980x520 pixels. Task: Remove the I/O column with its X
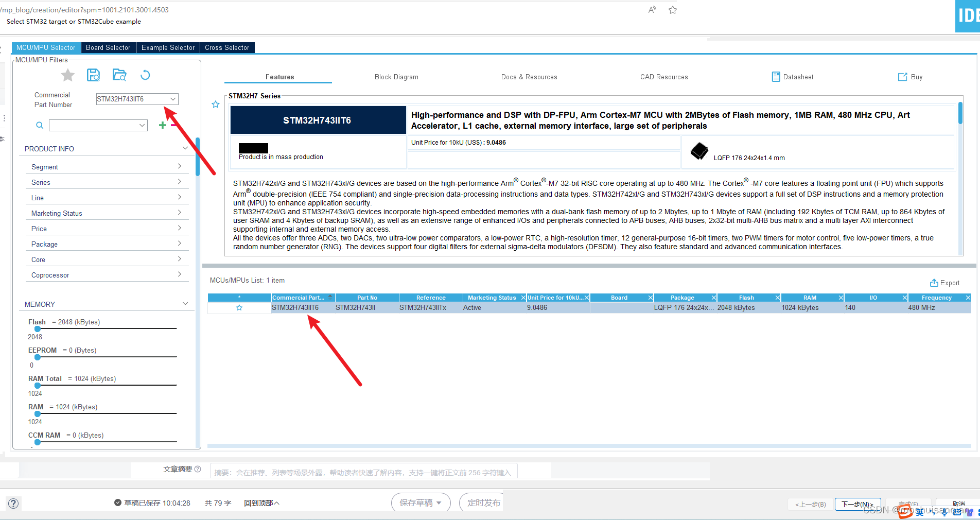tap(905, 298)
